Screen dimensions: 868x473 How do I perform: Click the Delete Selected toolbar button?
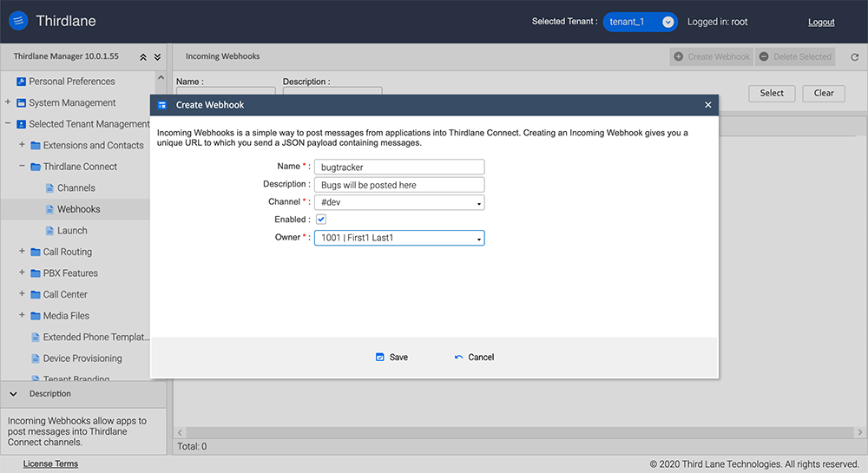[x=795, y=56]
